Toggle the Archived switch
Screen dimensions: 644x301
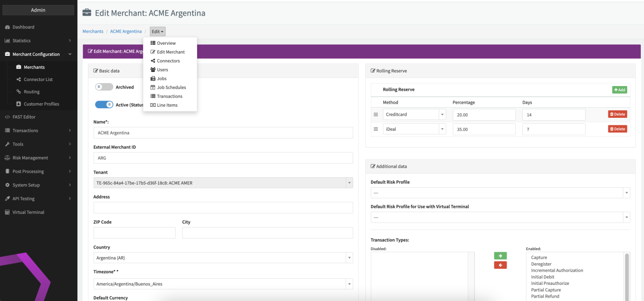(104, 87)
